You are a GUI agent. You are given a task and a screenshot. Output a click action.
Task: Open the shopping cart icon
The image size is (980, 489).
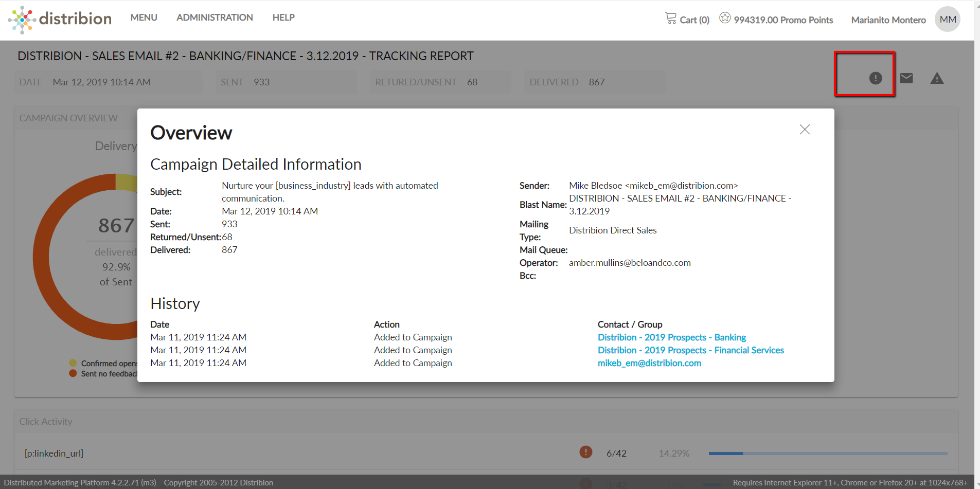pos(670,19)
